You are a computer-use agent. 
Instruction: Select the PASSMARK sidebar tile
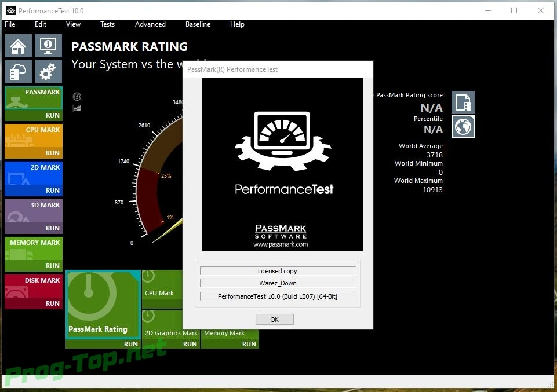(34, 98)
